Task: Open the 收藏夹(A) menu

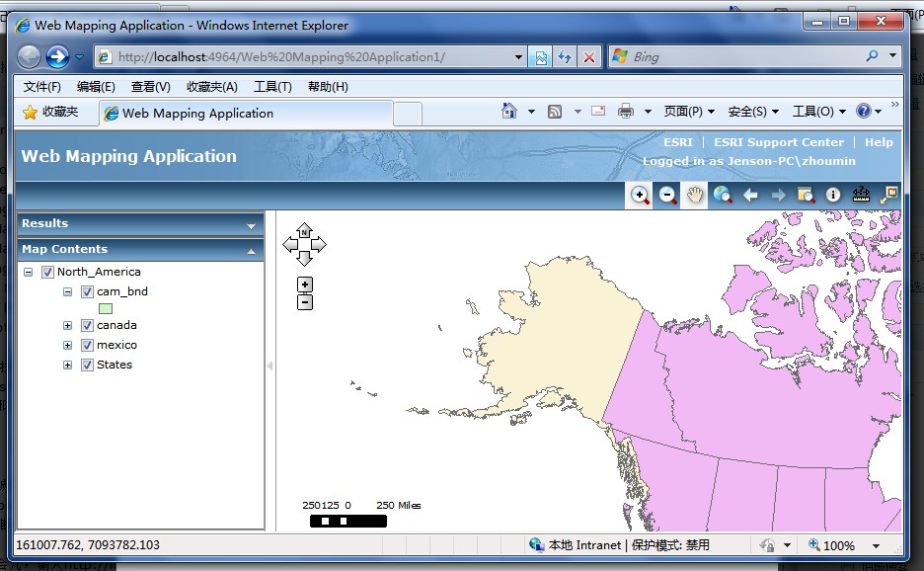Action: coord(211,87)
